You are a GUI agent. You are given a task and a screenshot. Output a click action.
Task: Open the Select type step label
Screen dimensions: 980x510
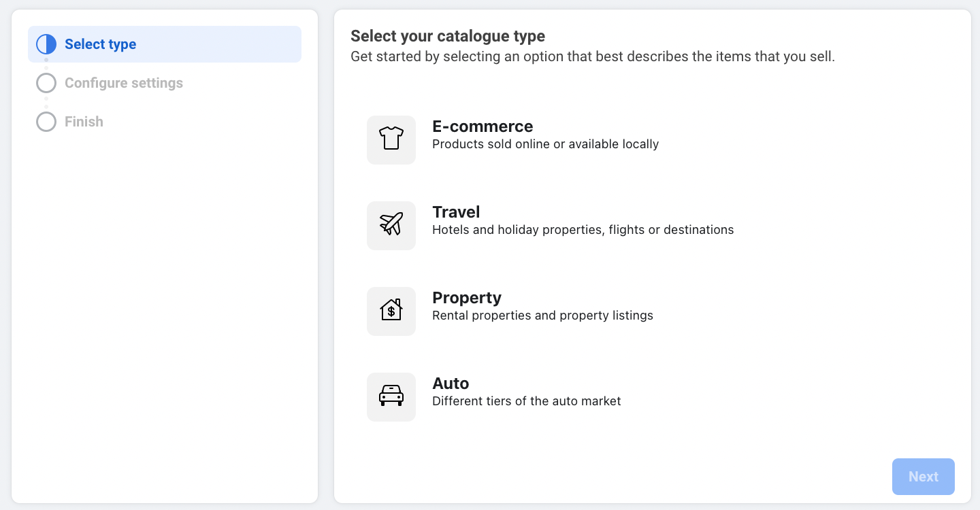[100, 44]
